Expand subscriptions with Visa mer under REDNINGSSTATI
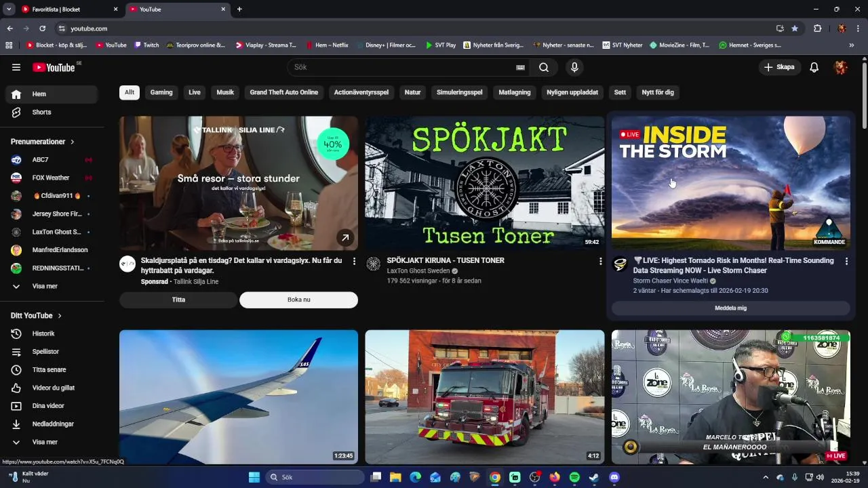This screenshot has width=868, height=488. (52, 286)
